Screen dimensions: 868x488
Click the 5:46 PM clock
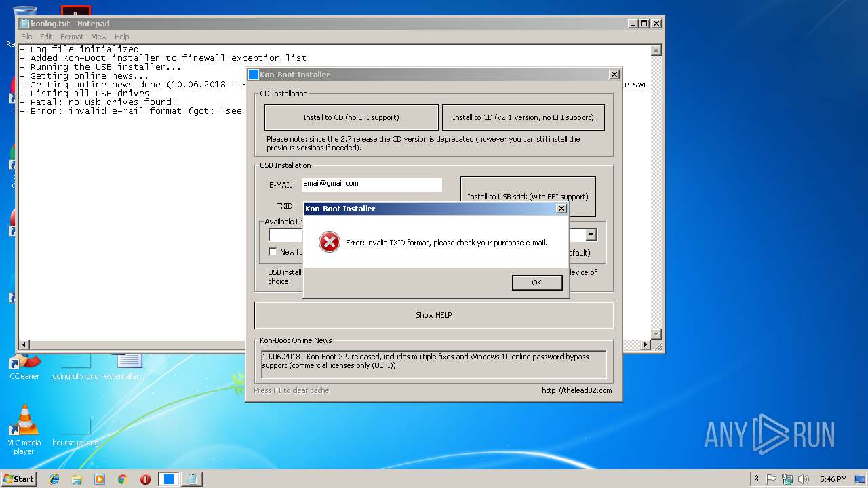coord(833,479)
